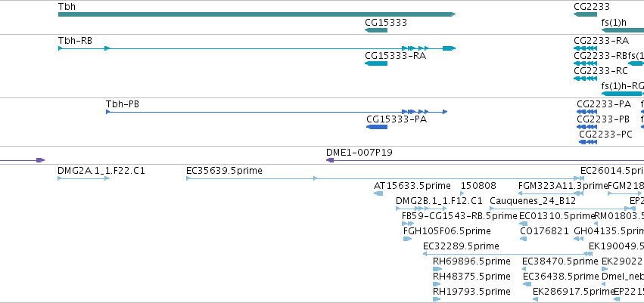
Task: Select the CG2233-RA transcript label
Action: pos(602,41)
